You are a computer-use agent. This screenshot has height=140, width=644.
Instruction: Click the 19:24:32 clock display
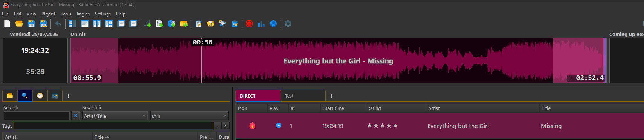[35, 50]
